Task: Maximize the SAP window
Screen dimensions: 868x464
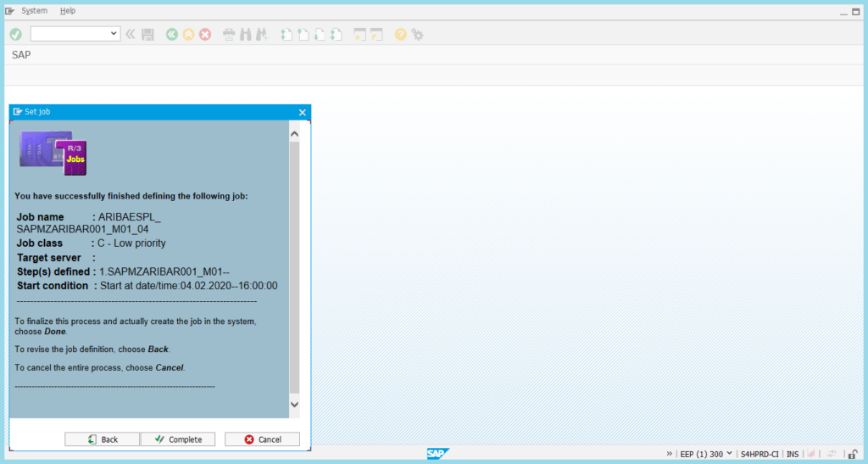Action: pos(856,12)
